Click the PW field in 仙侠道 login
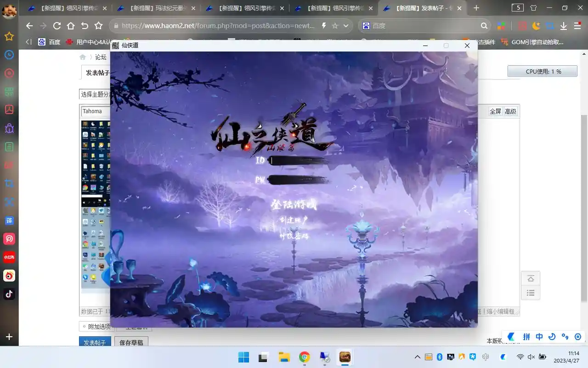The width and height of the screenshot is (588, 368). point(299,180)
